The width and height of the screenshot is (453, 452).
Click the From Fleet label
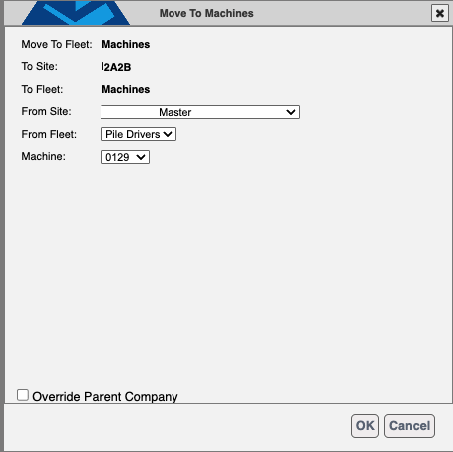coord(49,134)
